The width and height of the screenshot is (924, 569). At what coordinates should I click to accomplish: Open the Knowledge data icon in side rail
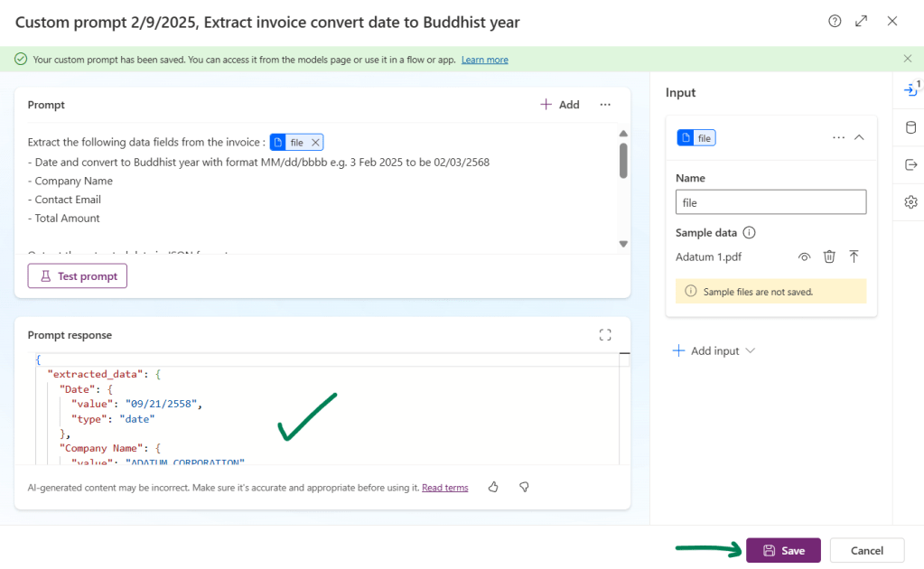point(910,127)
